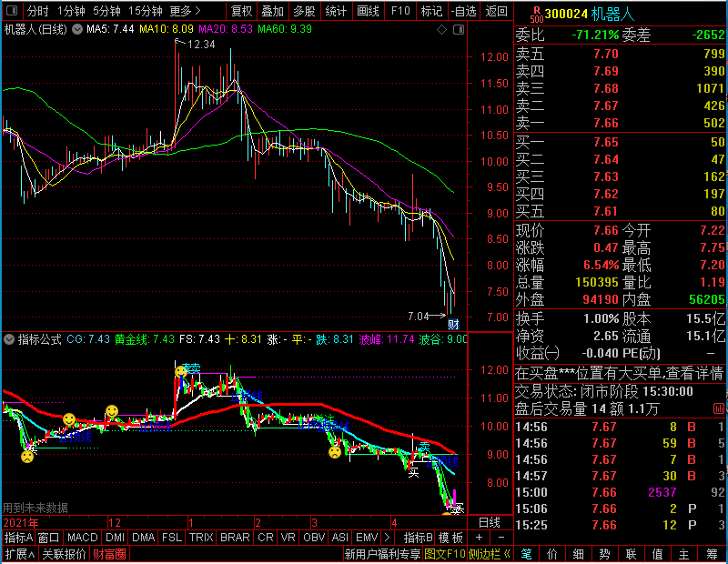Viewport: 728px width, 564px height.
Task: Click the 窗口 window button
Action: point(49,538)
